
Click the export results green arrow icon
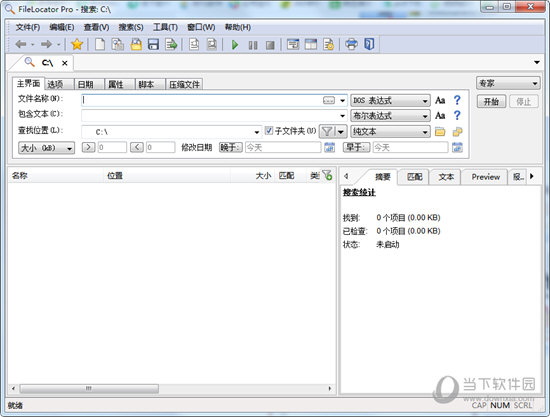pyautogui.click(x=171, y=45)
